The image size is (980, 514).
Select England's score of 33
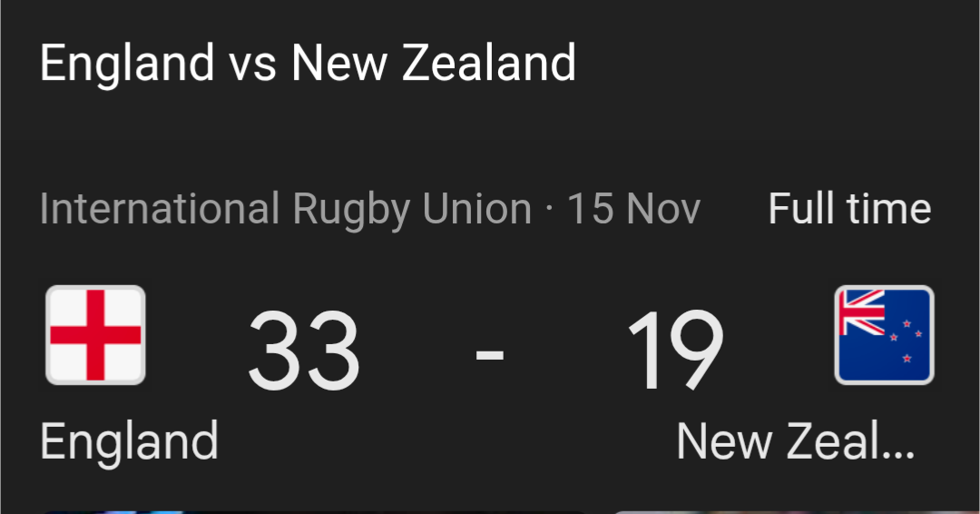(x=304, y=351)
